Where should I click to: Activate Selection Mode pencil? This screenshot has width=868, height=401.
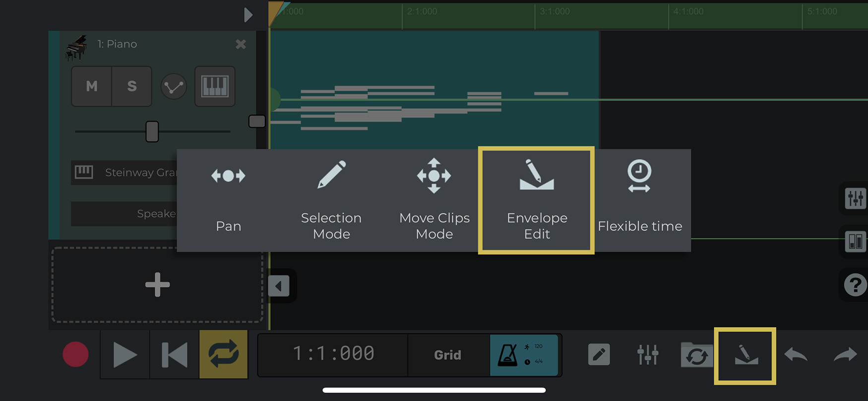click(331, 200)
